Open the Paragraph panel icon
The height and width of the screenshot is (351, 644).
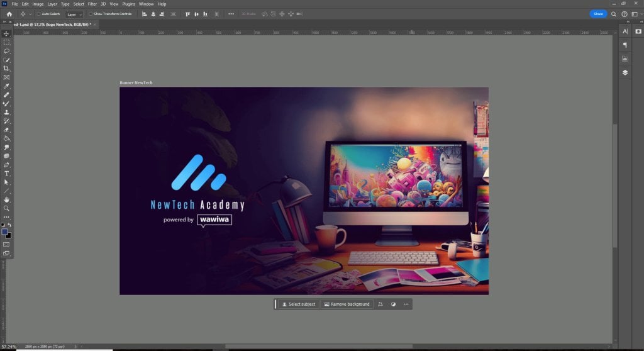click(x=625, y=45)
